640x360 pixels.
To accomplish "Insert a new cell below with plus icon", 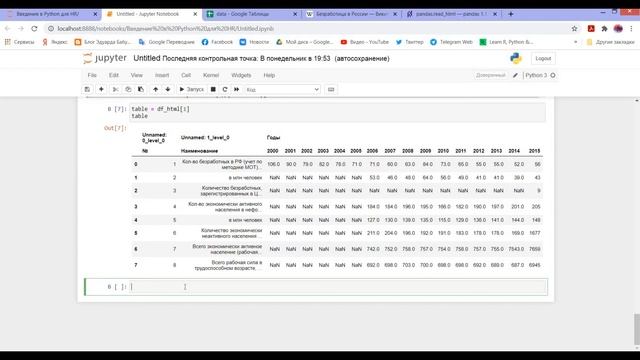I will coord(101,89).
